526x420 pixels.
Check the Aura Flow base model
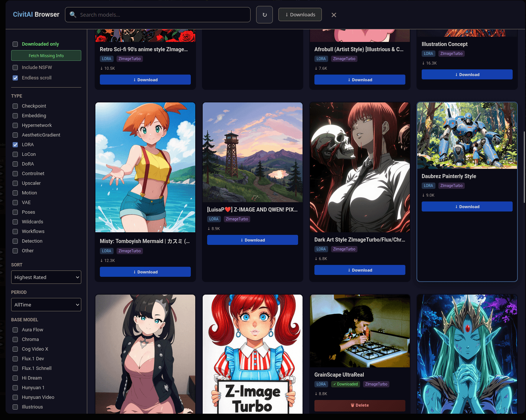tap(15, 330)
